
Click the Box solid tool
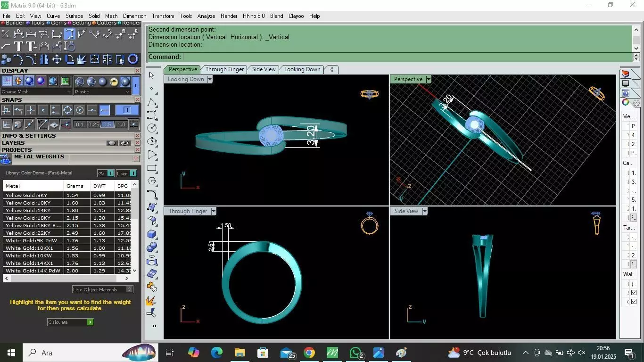[152, 234]
